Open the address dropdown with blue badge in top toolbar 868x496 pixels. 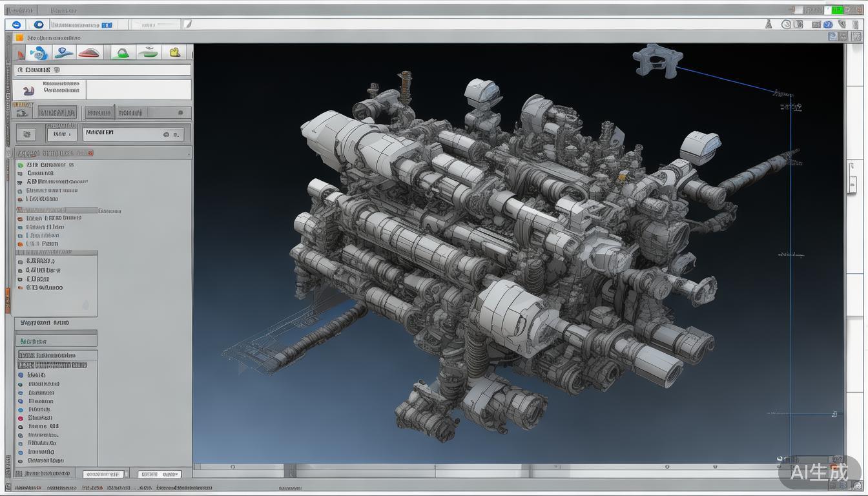(81, 25)
